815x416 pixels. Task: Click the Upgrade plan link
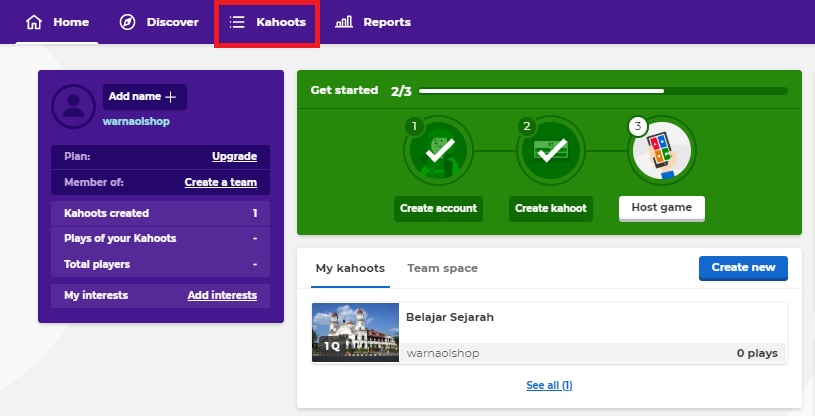pyautogui.click(x=234, y=157)
